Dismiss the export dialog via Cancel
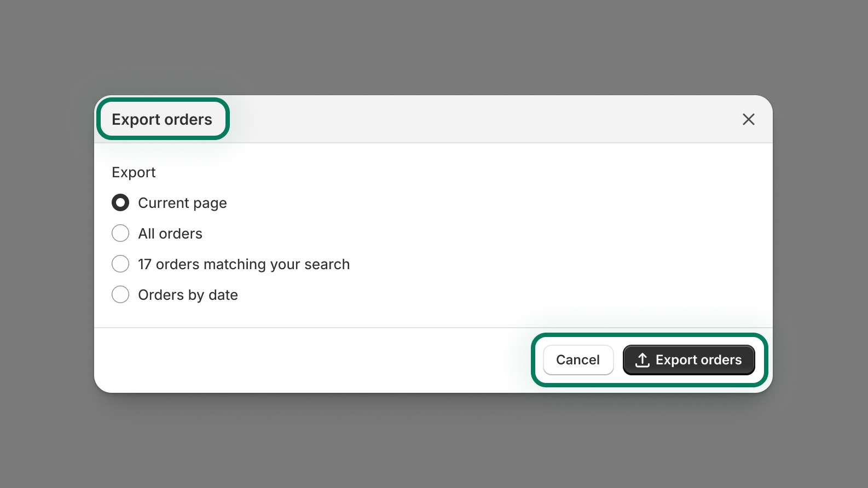This screenshot has height=488, width=868. click(578, 360)
